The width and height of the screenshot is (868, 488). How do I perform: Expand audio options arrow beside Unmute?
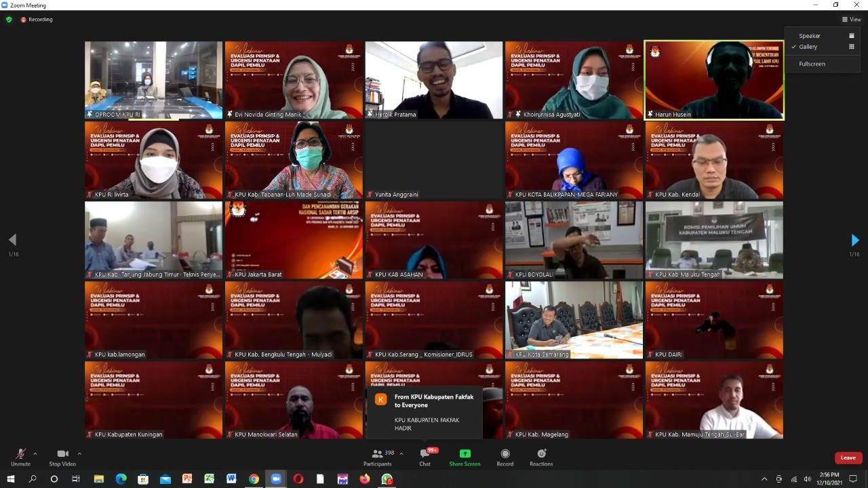click(x=35, y=453)
